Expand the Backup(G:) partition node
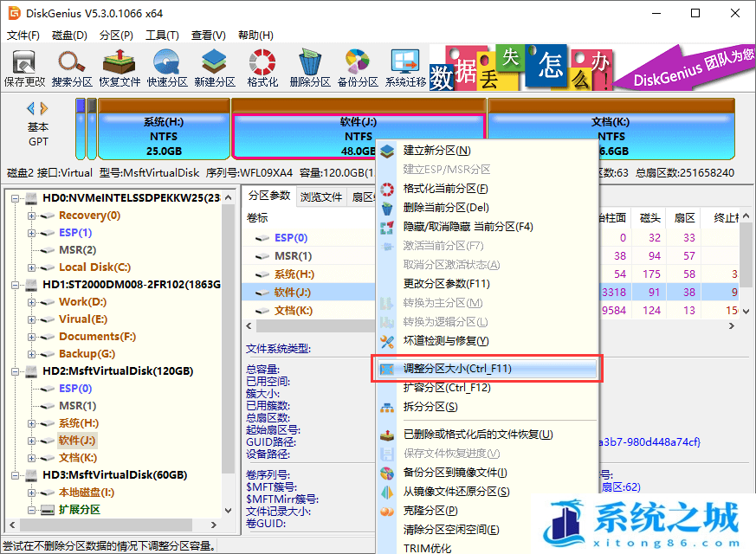 [x=31, y=355]
